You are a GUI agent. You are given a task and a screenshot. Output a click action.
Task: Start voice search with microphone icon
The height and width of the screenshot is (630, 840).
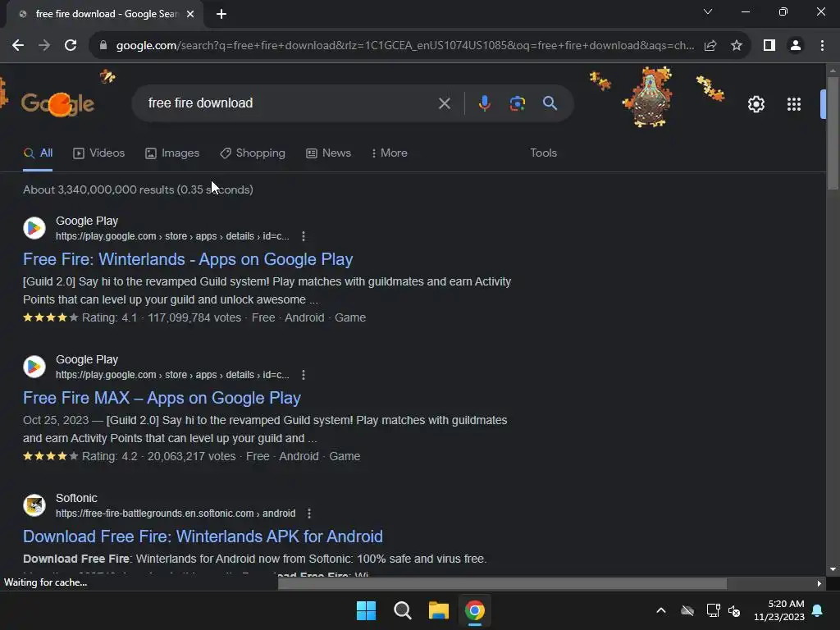pos(484,103)
